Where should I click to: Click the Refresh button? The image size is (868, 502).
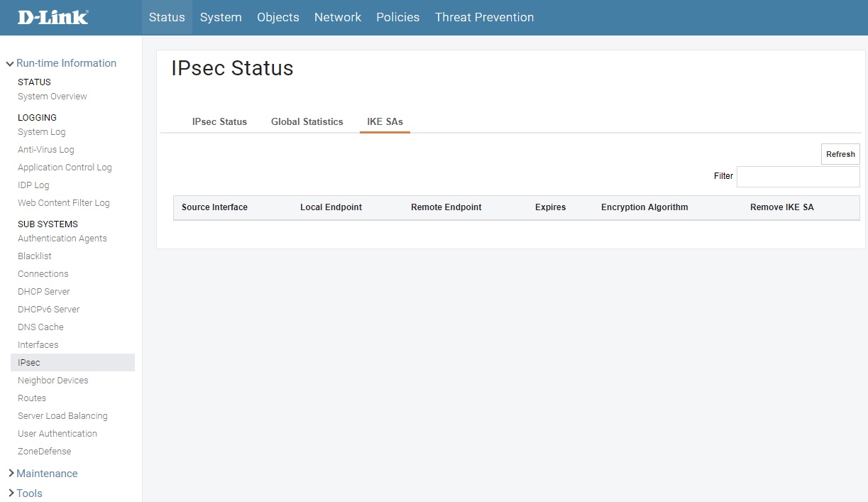point(840,154)
